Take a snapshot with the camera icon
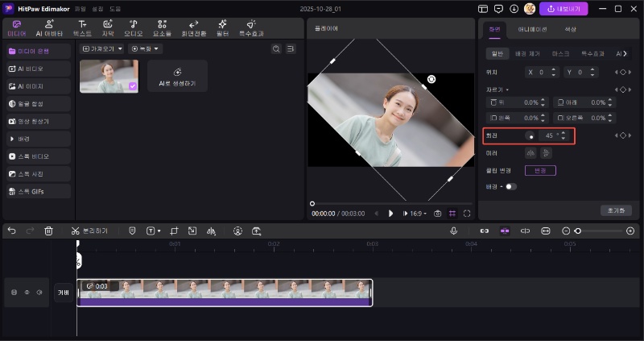 point(438,214)
